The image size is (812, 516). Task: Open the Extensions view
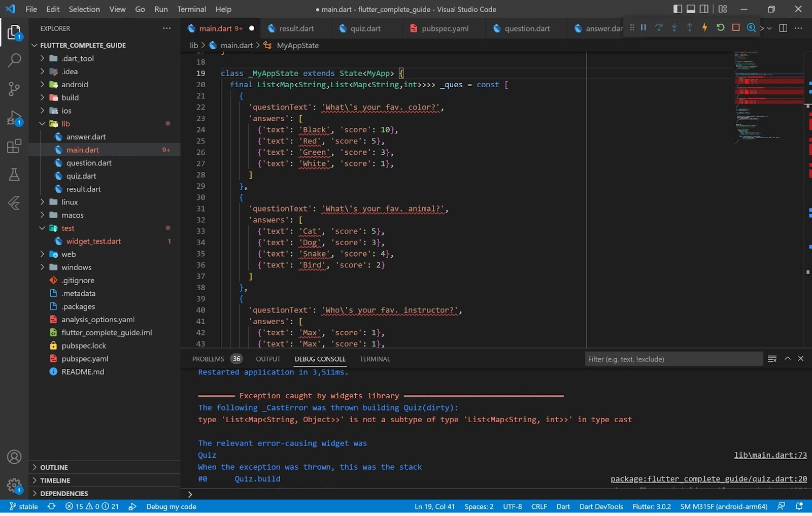point(14,147)
